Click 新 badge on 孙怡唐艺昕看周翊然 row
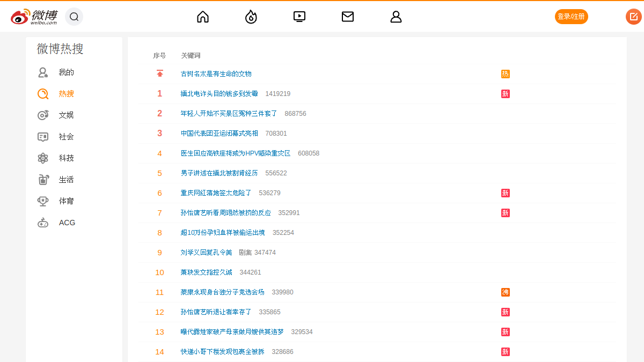644x362 pixels. [506, 213]
